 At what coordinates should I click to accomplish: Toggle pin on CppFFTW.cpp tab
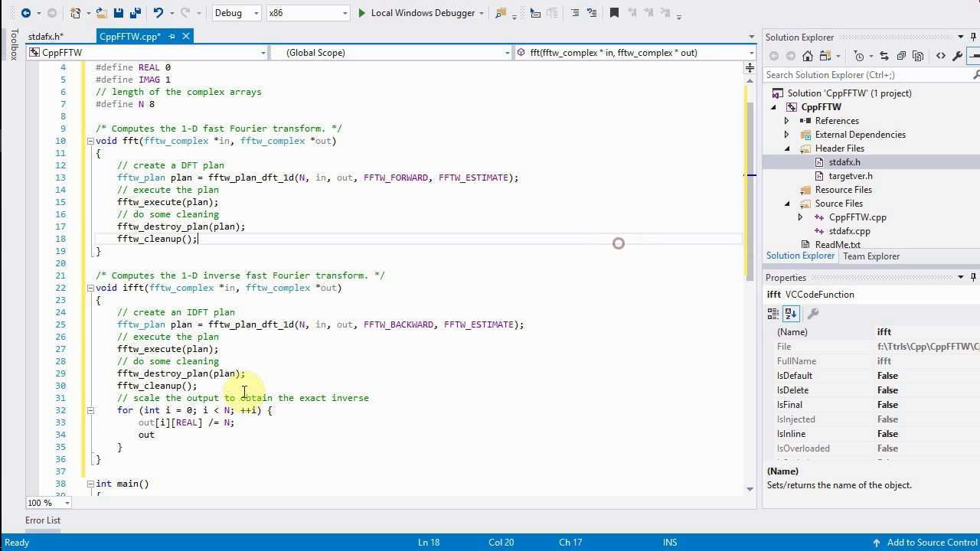pyautogui.click(x=171, y=37)
